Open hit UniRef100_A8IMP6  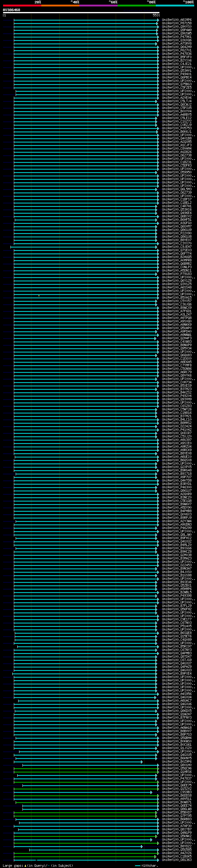(177, 20)
